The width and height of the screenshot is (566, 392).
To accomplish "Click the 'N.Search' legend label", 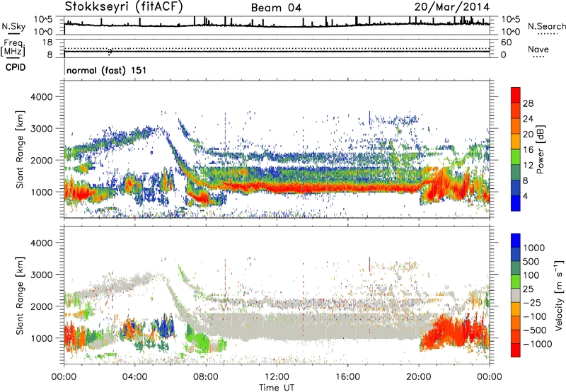I will (546, 26).
